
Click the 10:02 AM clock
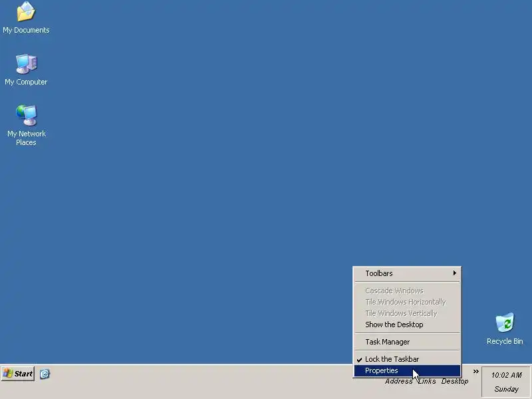click(x=507, y=375)
